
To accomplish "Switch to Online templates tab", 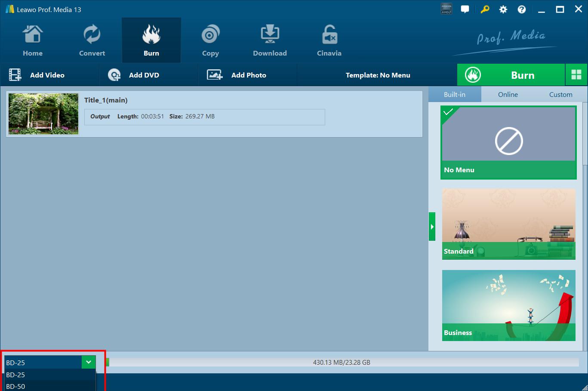I will click(508, 94).
